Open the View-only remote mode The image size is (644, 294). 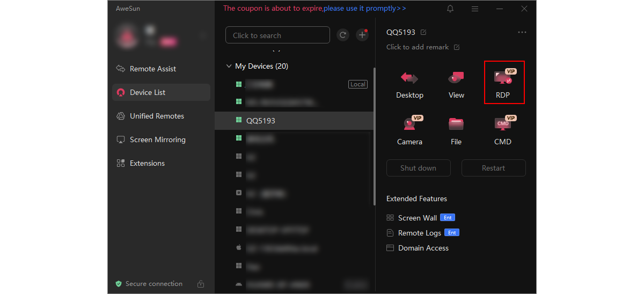(x=456, y=85)
